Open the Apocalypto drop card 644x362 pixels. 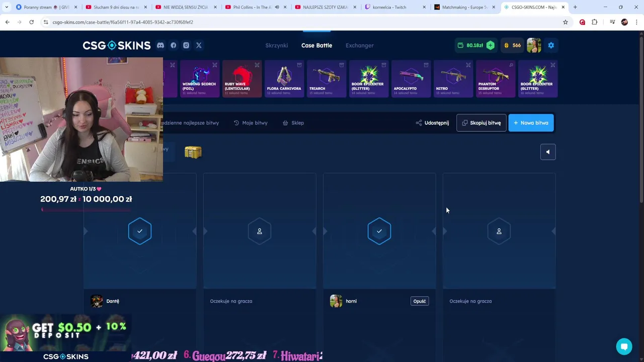[411, 79]
